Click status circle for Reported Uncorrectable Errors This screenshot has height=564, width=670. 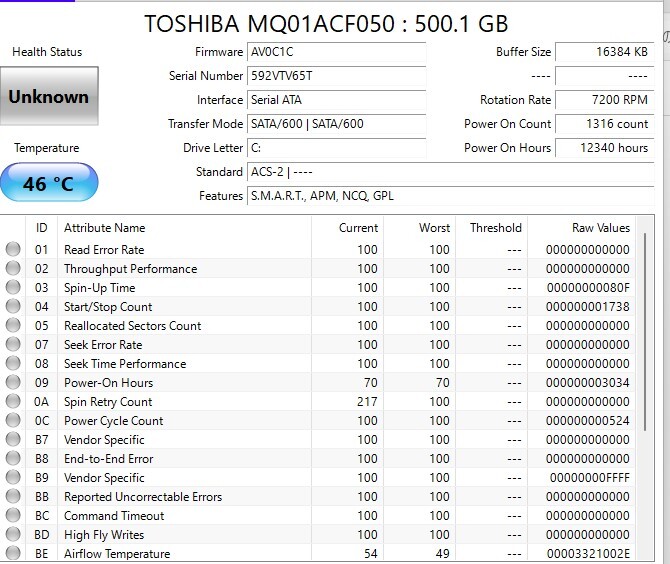coord(13,496)
